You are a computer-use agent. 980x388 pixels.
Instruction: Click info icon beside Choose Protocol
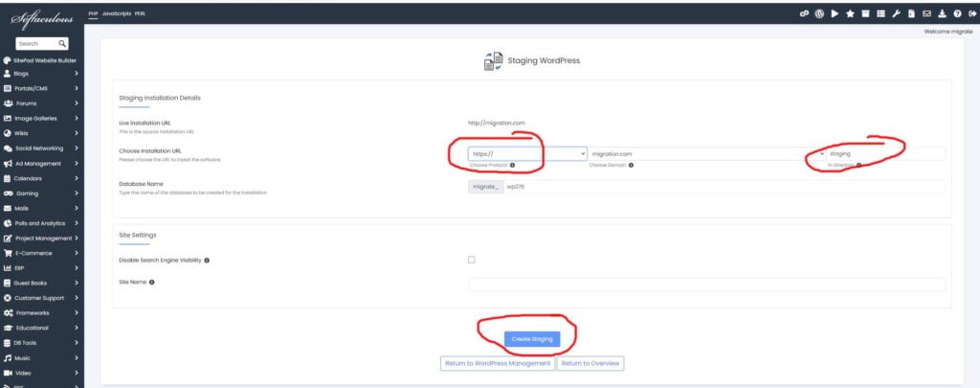pyautogui.click(x=512, y=165)
